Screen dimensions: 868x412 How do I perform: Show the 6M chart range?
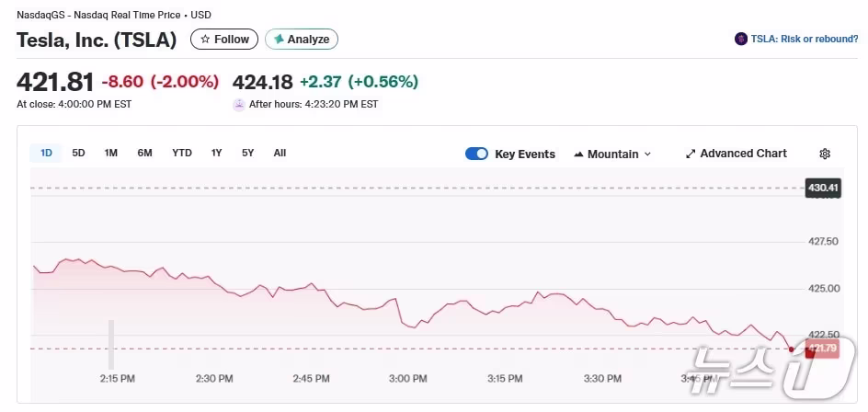coord(144,153)
